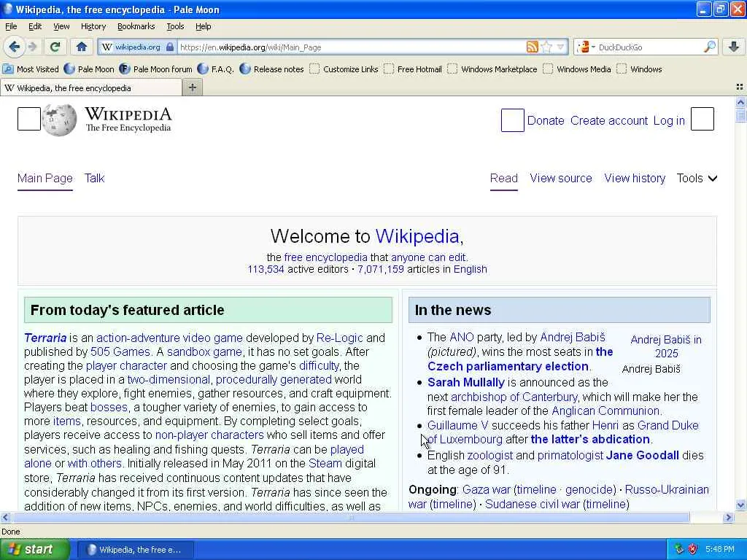Switch to the Talk tab
Image resolution: width=747 pixels, height=560 pixels.
click(94, 178)
